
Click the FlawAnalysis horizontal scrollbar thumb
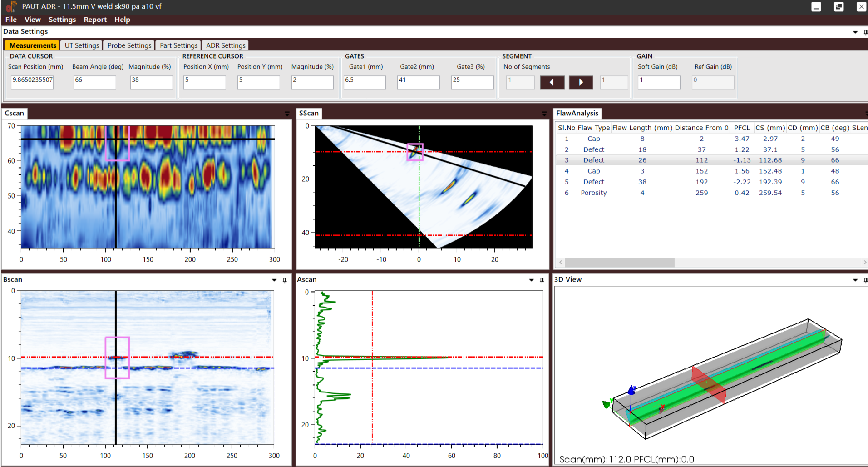pyautogui.click(x=620, y=263)
